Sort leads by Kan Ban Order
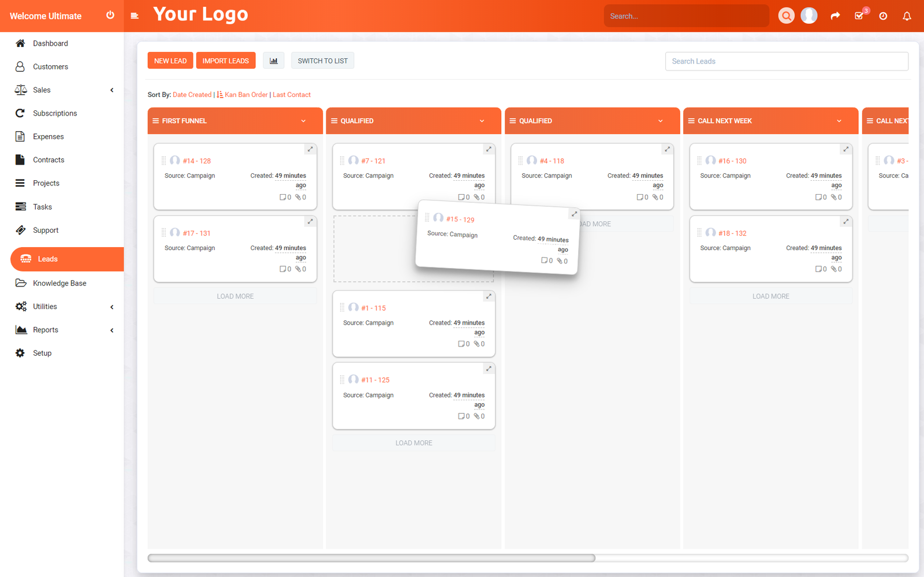The width and height of the screenshot is (924, 577). pyautogui.click(x=246, y=95)
